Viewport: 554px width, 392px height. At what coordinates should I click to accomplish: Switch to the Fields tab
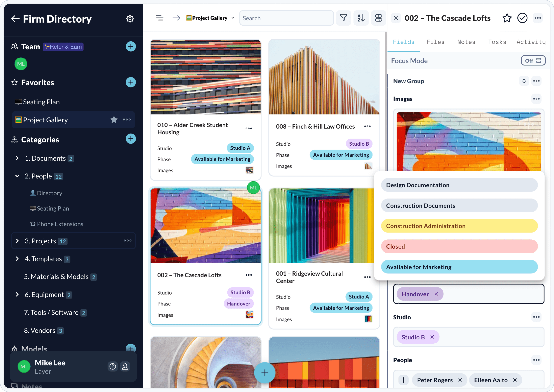(404, 42)
